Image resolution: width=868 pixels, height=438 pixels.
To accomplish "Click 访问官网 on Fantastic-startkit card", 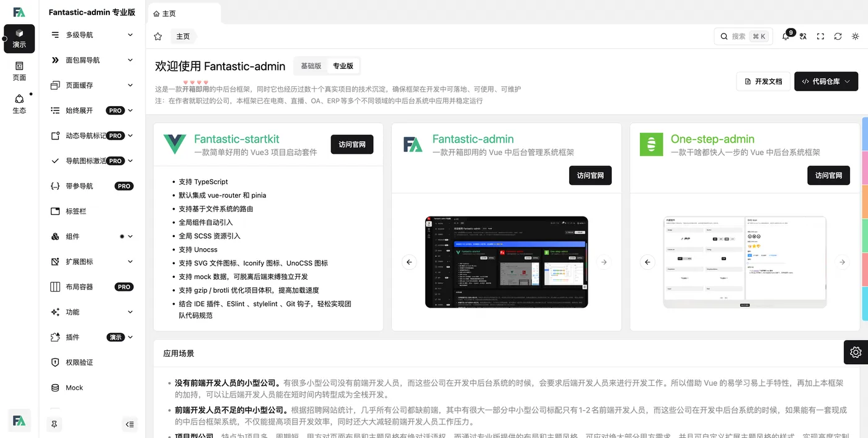I will pos(352,145).
